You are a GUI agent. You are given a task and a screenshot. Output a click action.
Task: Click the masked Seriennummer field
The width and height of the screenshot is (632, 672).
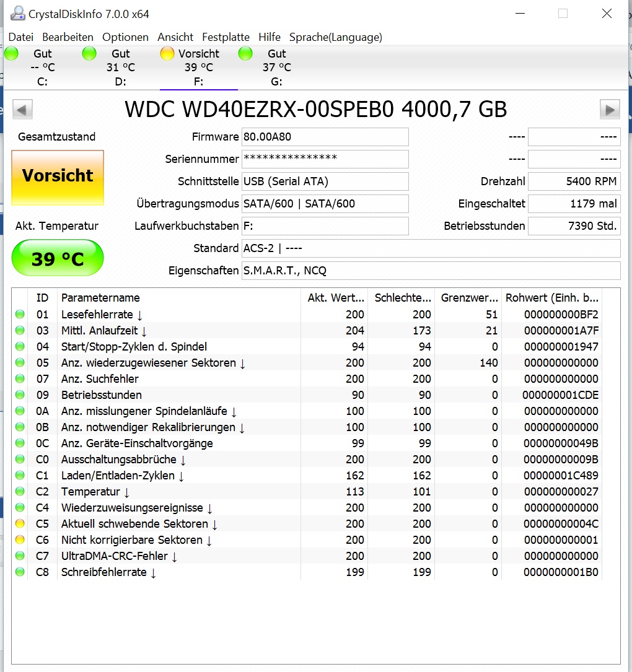pos(325,159)
